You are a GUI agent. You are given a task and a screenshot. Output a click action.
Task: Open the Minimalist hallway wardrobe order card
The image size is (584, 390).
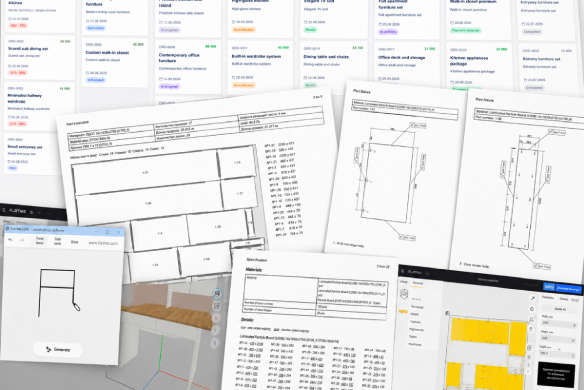[39, 107]
